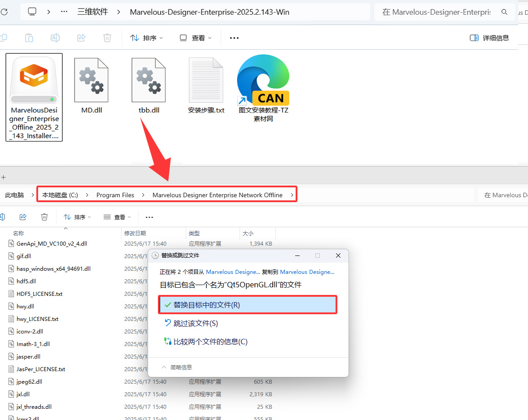
Task: Click trash delete icon in bottom toolbar
Action: click(x=44, y=217)
